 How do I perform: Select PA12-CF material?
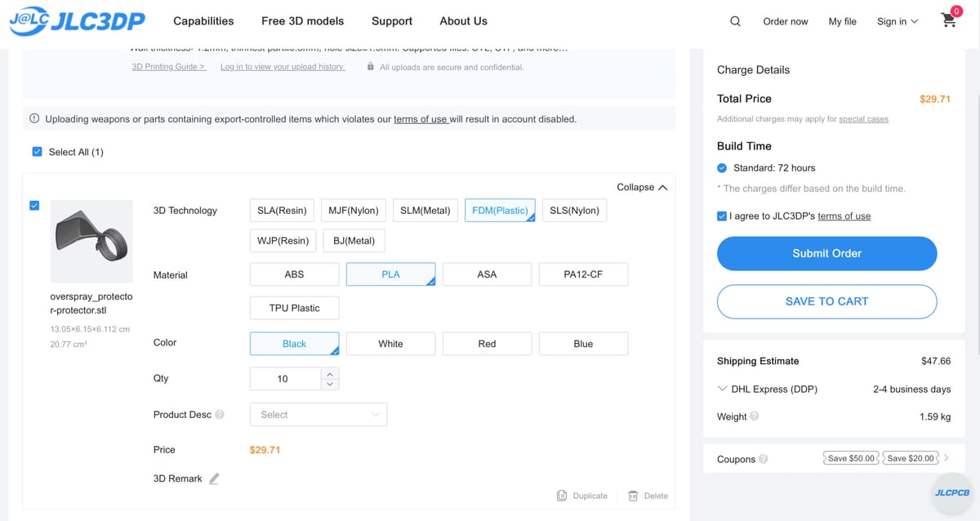[583, 274]
